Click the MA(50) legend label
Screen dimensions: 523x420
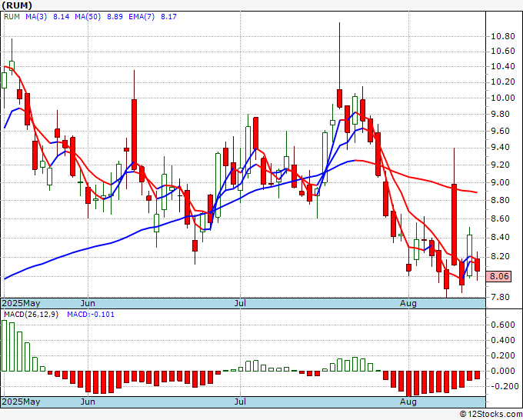click(x=88, y=17)
